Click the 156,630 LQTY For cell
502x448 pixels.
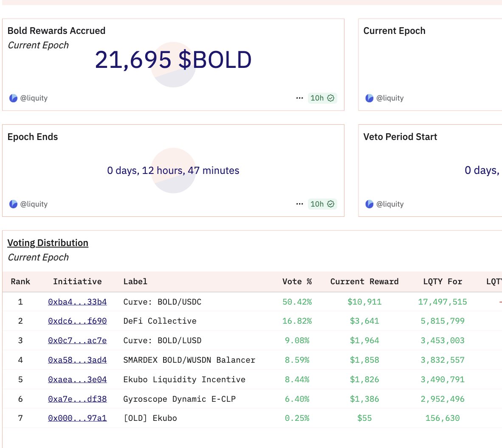[x=443, y=418]
